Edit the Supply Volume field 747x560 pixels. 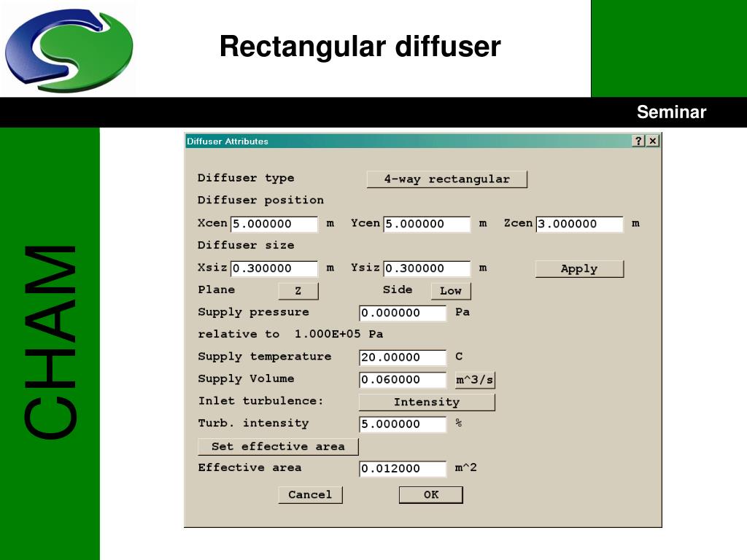(403, 379)
